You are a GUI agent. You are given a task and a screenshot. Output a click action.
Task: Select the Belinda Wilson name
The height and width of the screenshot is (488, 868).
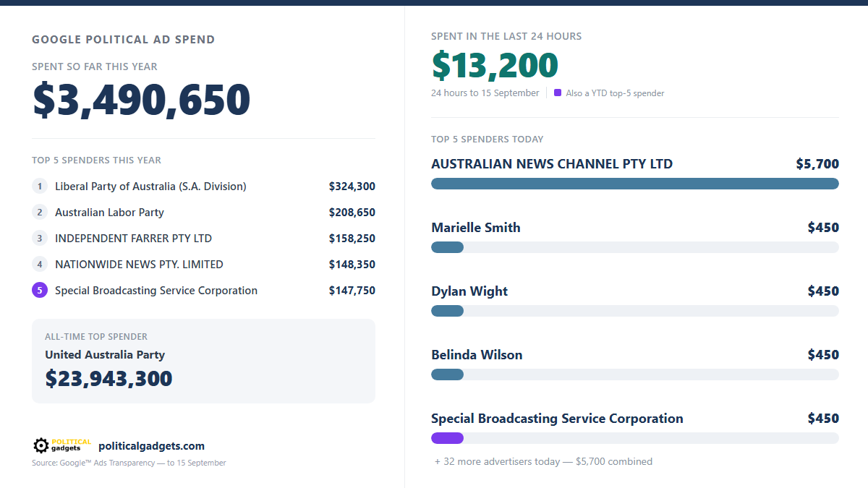(x=477, y=355)
